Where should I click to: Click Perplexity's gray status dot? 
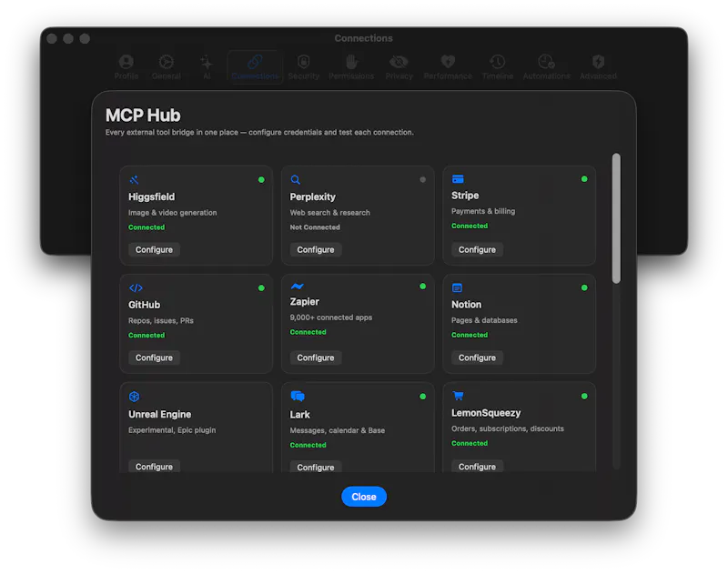(422, 179)
